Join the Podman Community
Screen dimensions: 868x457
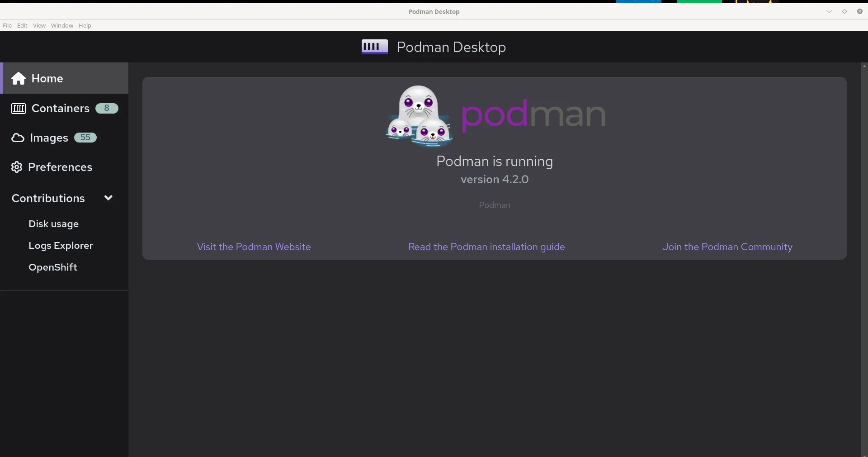728,247
